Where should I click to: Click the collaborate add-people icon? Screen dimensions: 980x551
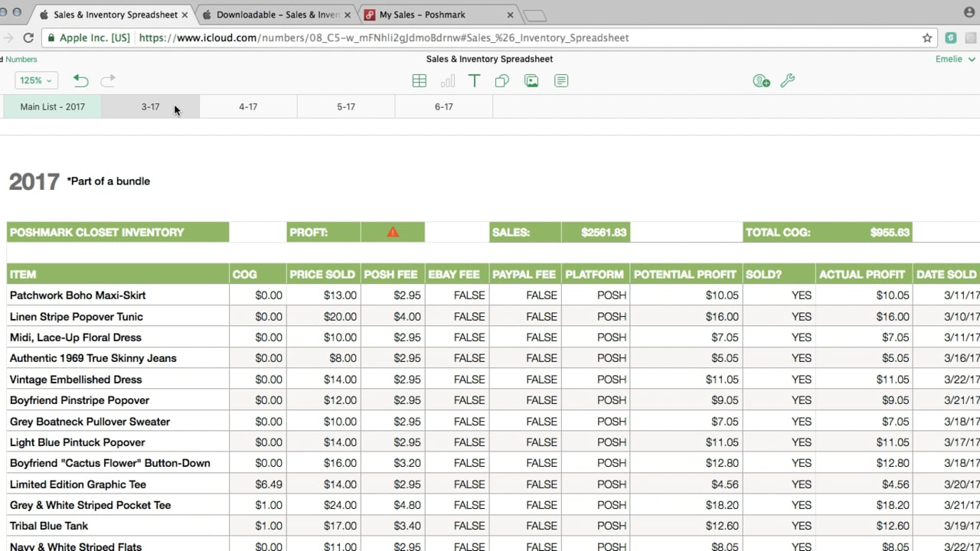[x=760, y=81]
